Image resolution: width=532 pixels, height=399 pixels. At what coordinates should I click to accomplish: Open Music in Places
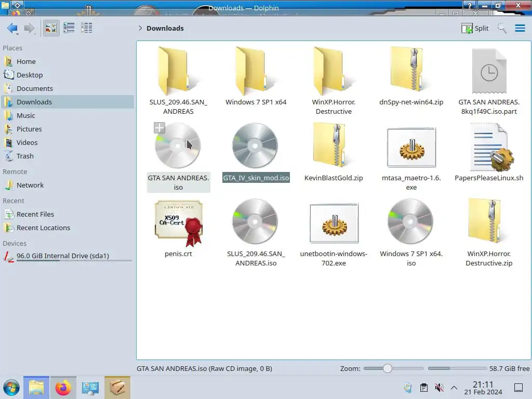[67, 116]
